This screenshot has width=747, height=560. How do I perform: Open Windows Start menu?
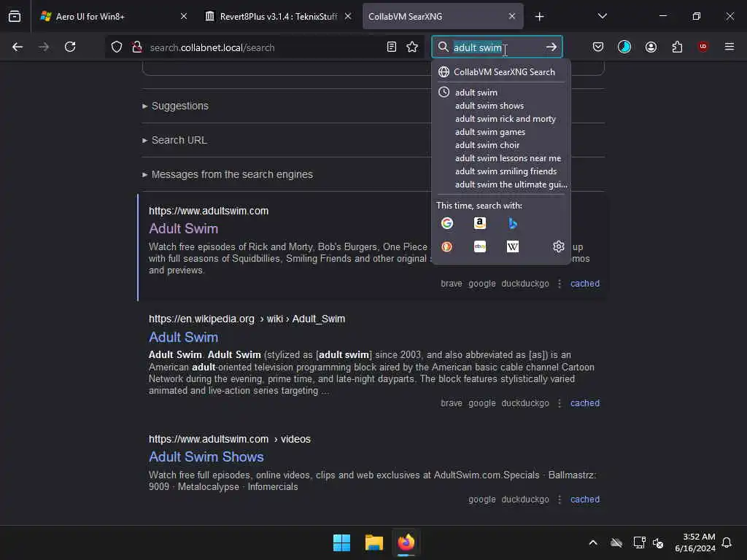[341, 542]
